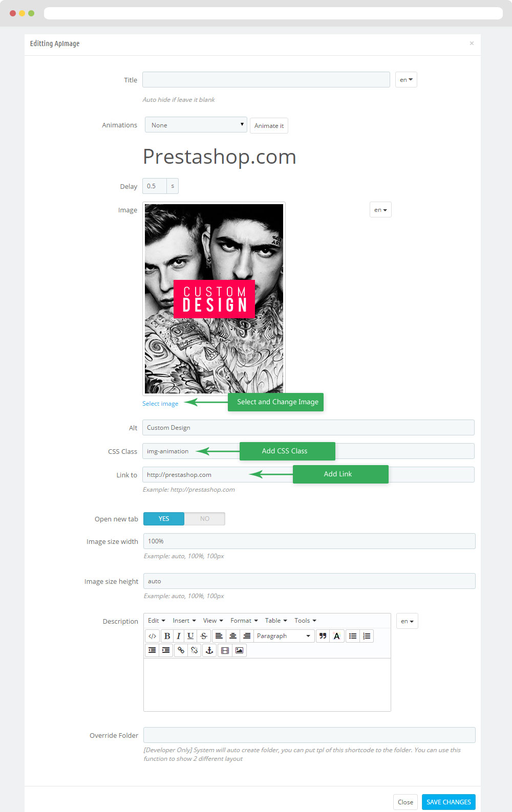512x812 pixels.
Task: Open the source code view in the editor
Action: coord(152,636)
